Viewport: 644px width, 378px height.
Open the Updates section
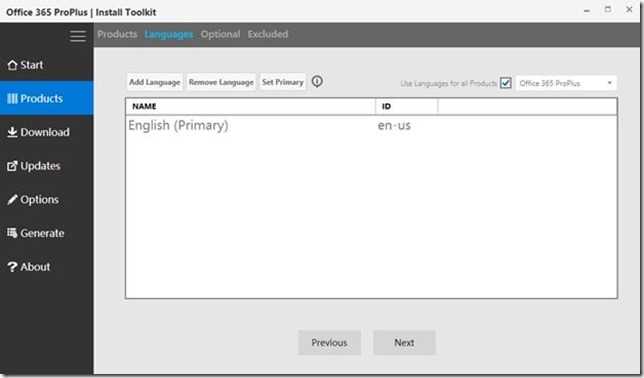point(46,166)
